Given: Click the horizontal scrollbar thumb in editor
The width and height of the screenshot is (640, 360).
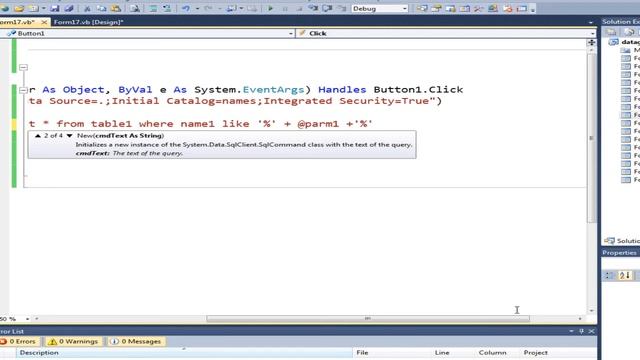Looking at the screenshot, I should (x=368, y=318).
